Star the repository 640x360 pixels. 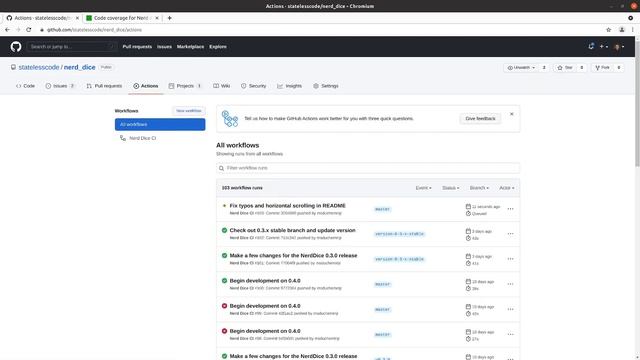[565, 68]
